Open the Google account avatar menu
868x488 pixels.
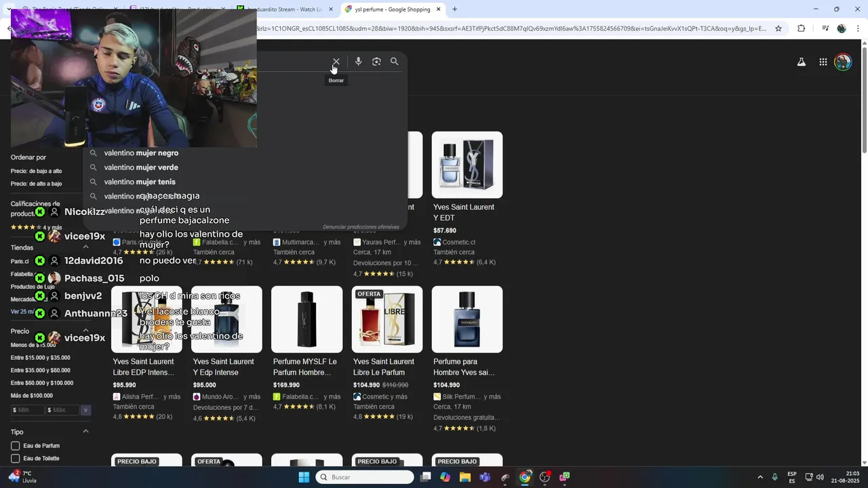tap(843, 62)
